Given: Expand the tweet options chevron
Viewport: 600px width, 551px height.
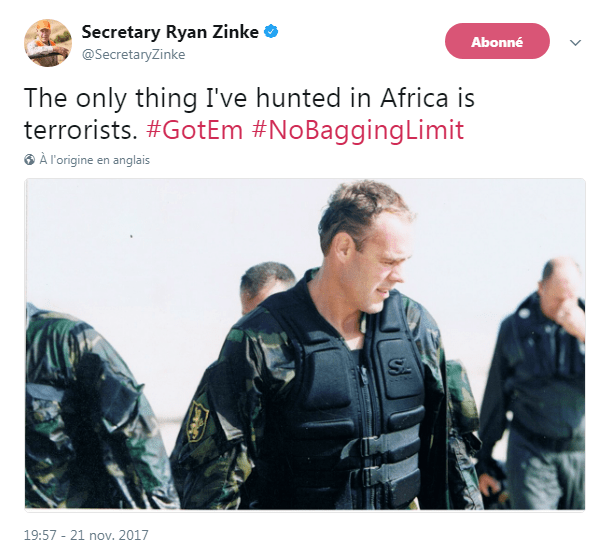Looking at the screenshot, I should coord(575,43).
